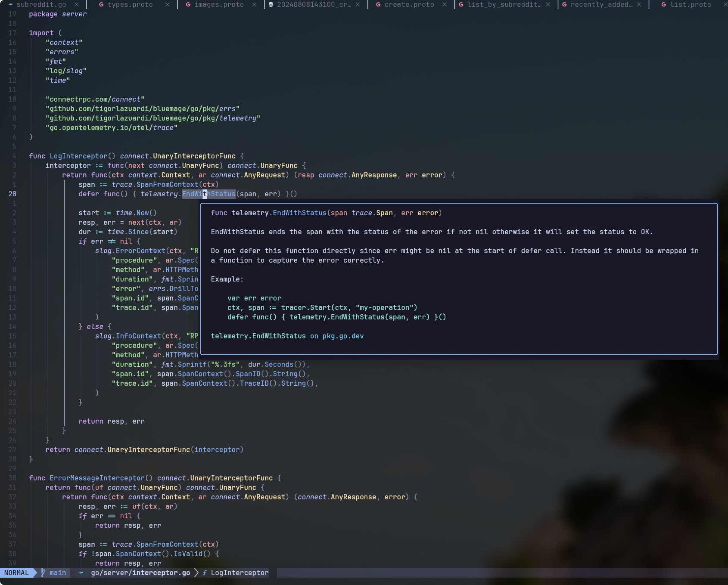Close the 20240808143100_cr… tab

(358, 4)
